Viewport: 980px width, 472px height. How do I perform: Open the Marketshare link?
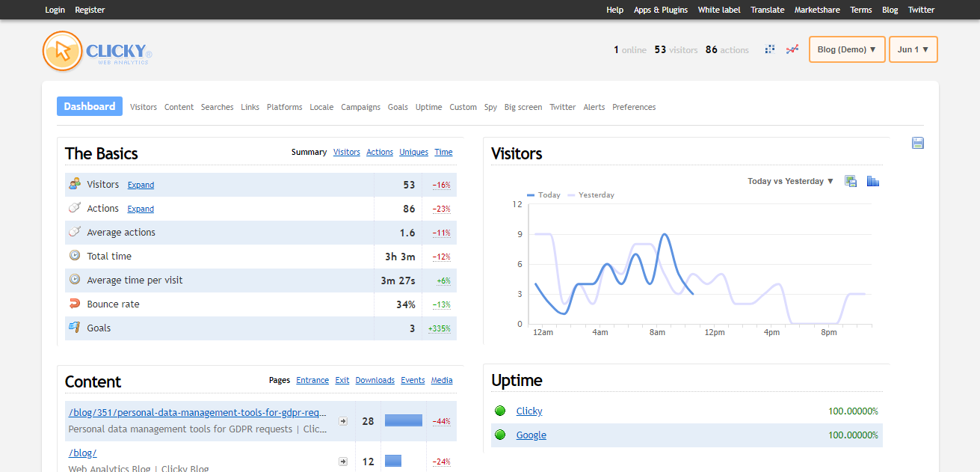[x=817, y=10]
